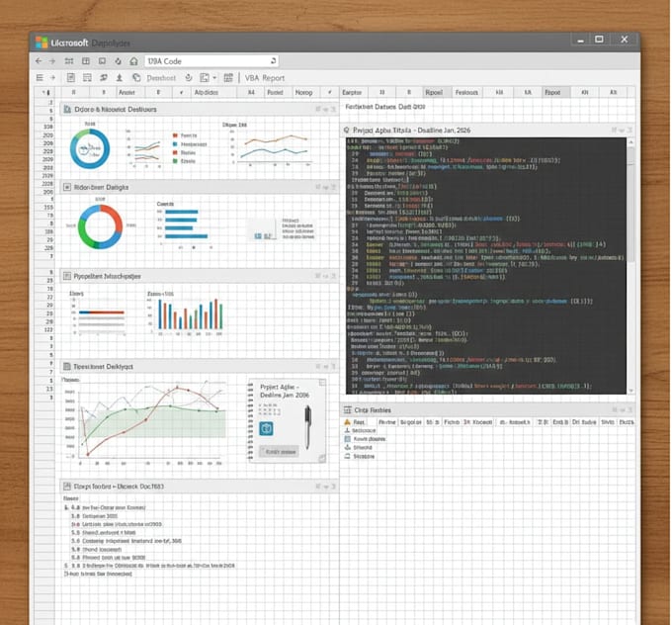Close the notepad card with its corner box

(x=322, y=383)
